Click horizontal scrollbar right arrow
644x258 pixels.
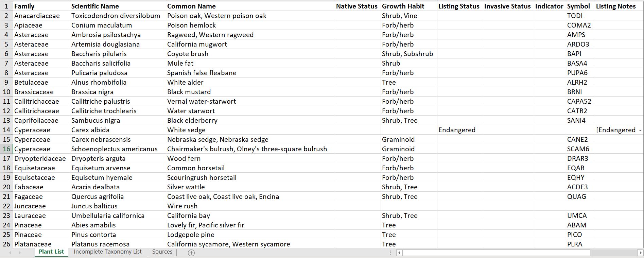pos(641,253)
